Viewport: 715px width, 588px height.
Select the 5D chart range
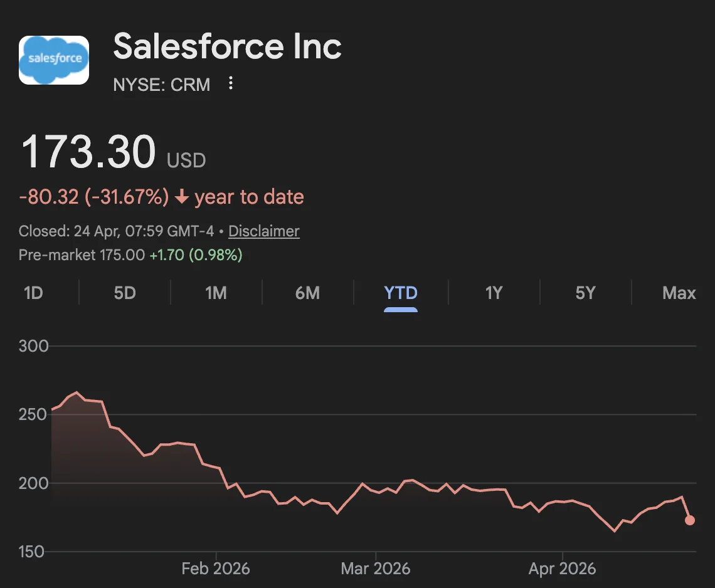coord(125,293)
